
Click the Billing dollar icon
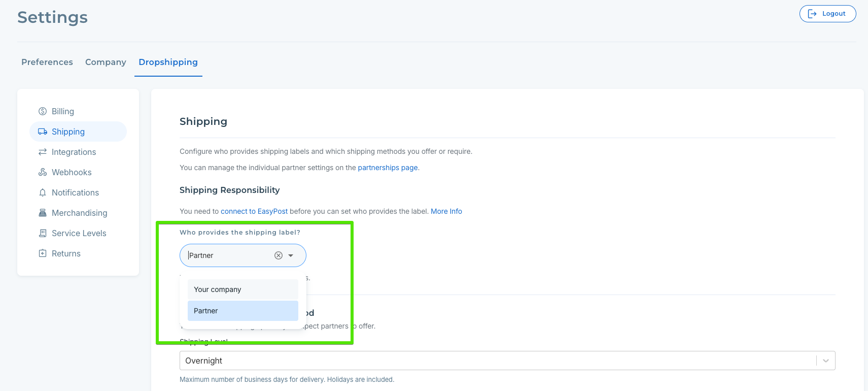coord(43,111)
